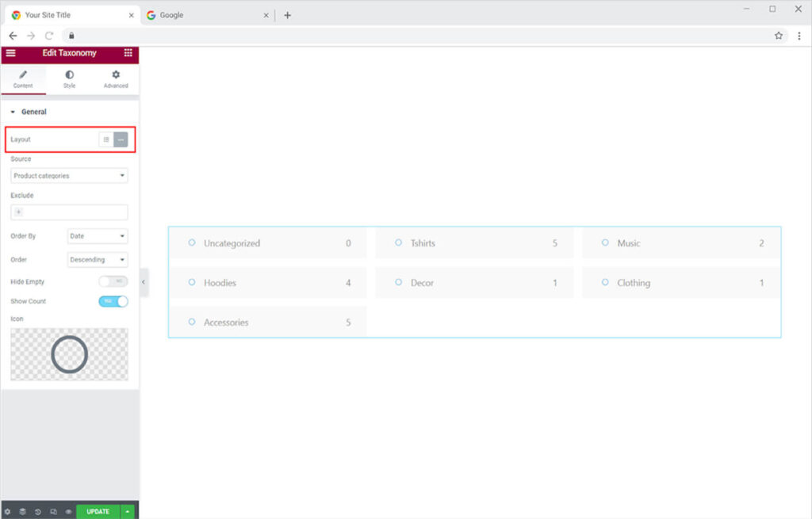Open the Elementor hamburger menu

10,53
